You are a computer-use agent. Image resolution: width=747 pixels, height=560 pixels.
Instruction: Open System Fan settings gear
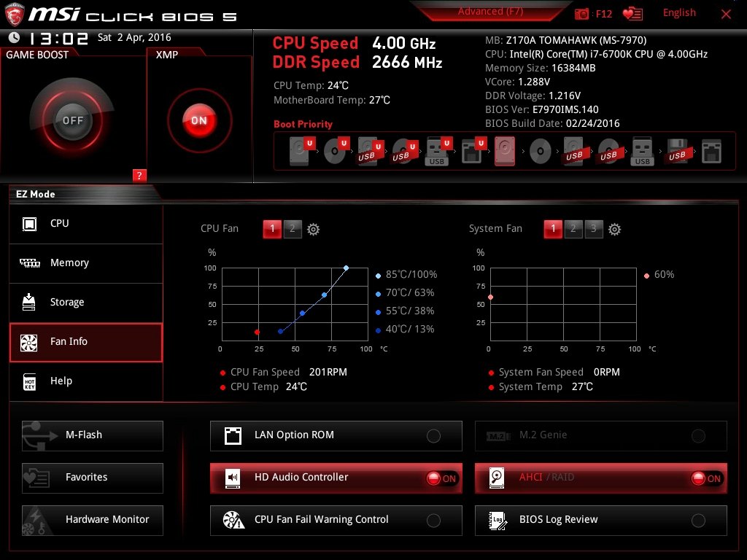point(614,230)
